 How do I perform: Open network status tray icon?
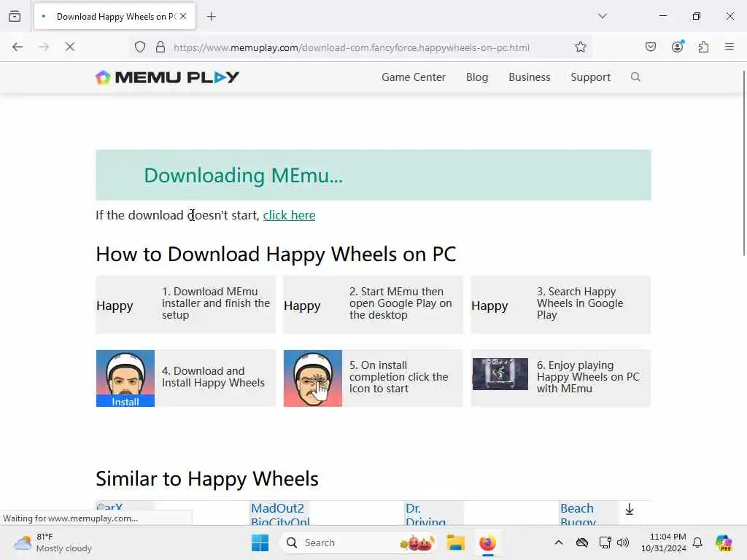(605, 542)
